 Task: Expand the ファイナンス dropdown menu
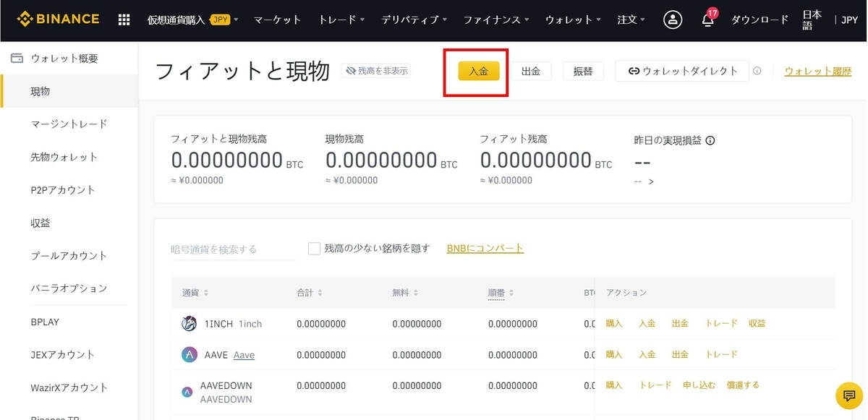[496, 20]
